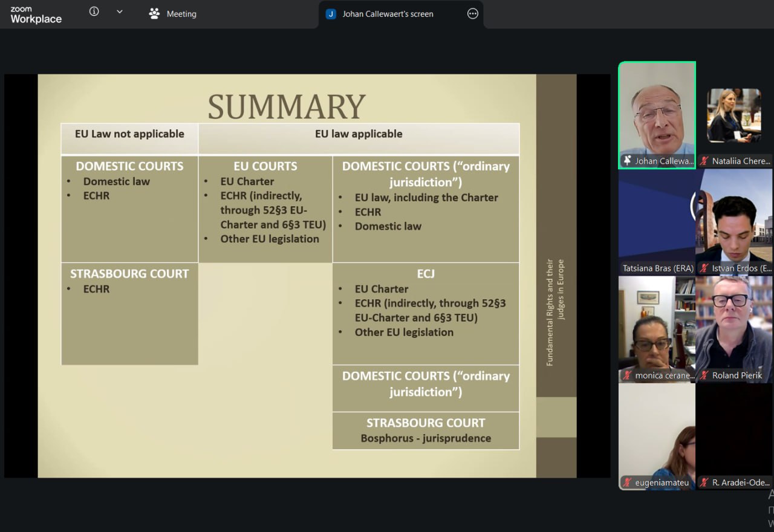774x532 pixels.
Task: Select Johan Callewaert's screen tab
Action: tap(387, 14)
